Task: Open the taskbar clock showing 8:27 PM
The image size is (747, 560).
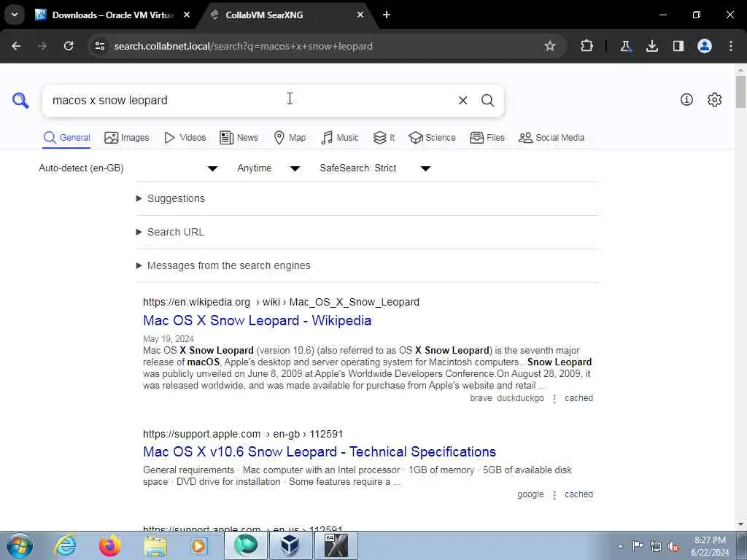Action: coord(710,546)
